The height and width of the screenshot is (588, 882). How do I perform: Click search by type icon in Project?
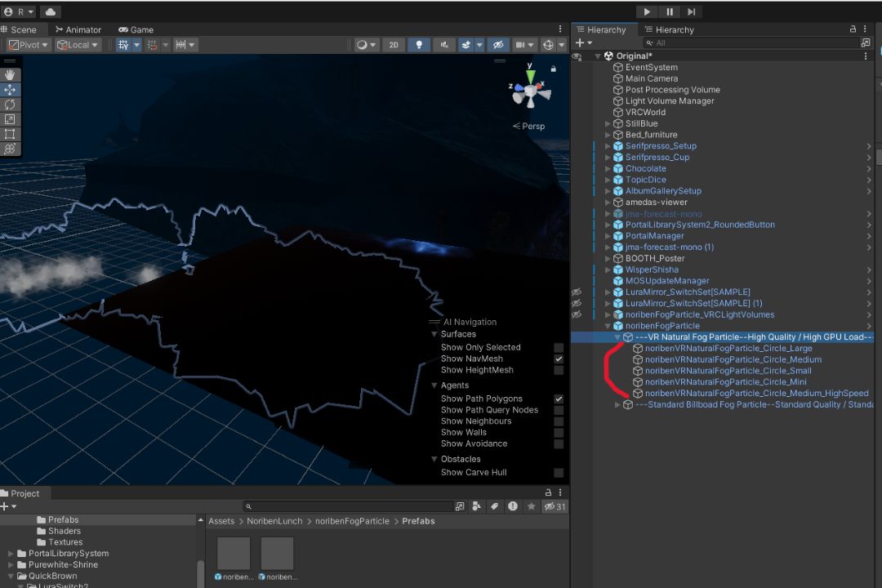pos(476,506)
